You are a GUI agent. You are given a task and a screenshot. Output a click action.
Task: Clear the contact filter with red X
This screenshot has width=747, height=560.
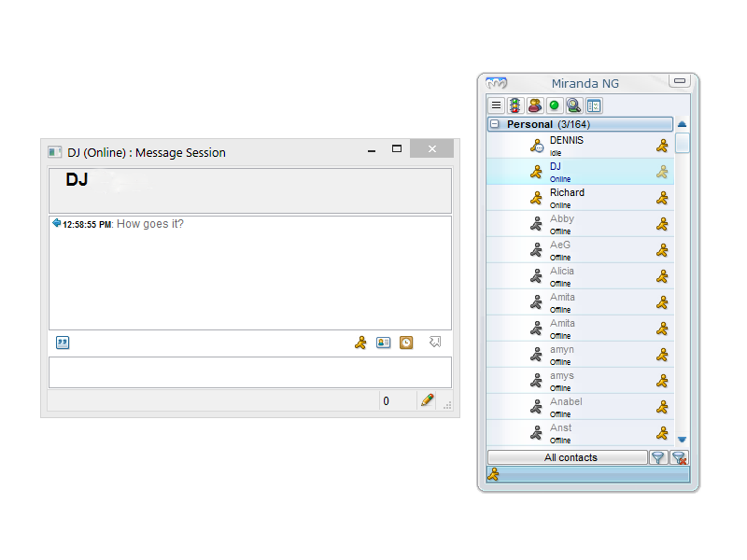pos(679,457)
